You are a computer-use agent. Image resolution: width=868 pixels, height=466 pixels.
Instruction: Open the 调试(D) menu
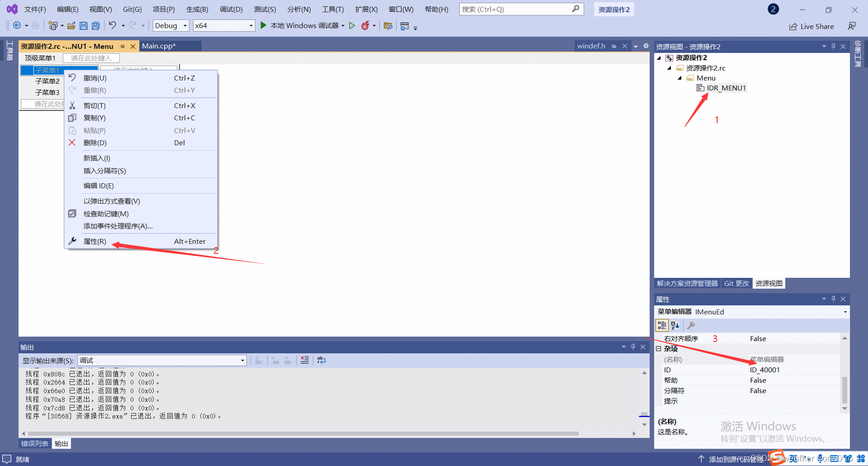231,9
